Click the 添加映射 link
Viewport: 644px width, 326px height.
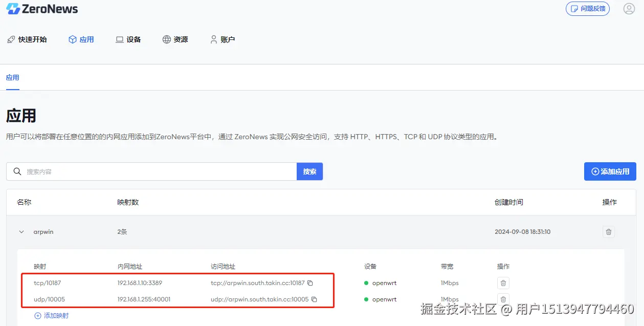click(51, 316)
